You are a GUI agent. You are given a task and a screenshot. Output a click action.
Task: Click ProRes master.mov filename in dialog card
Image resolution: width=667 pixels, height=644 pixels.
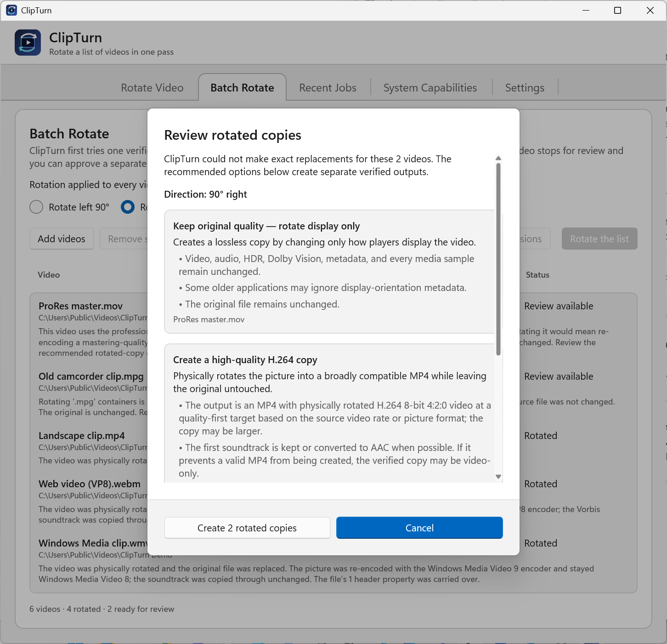[209, 319]
